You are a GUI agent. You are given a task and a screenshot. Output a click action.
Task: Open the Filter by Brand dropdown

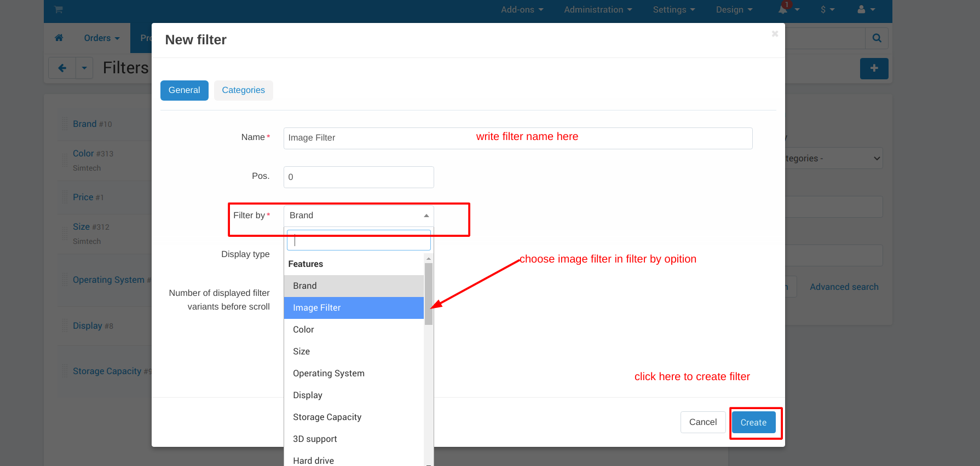[x=358, y=215]
